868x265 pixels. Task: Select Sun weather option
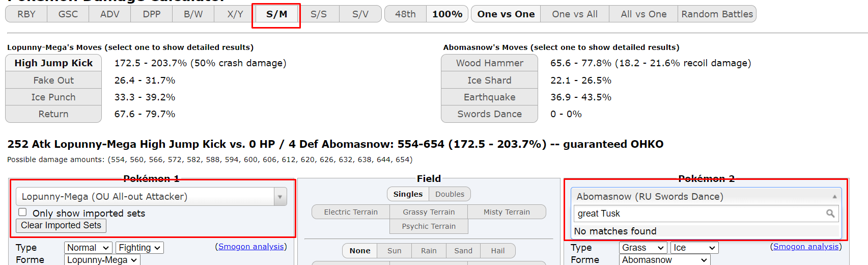coord(394,251)
